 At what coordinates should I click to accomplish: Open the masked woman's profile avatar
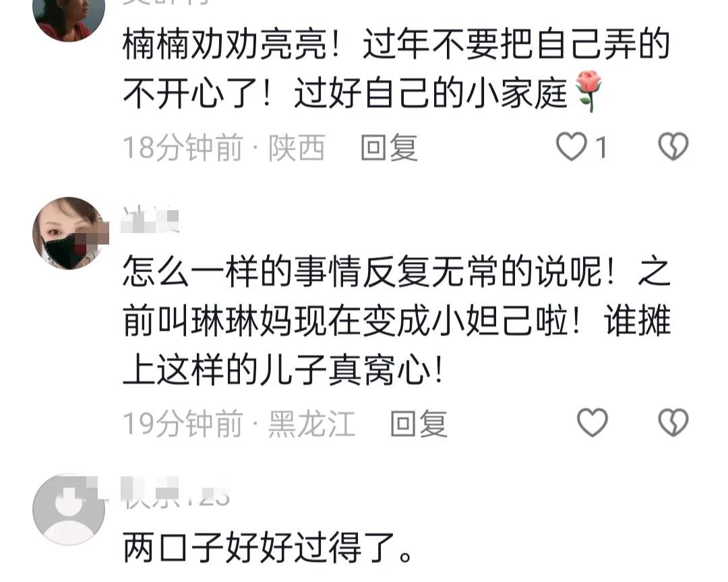69,233
